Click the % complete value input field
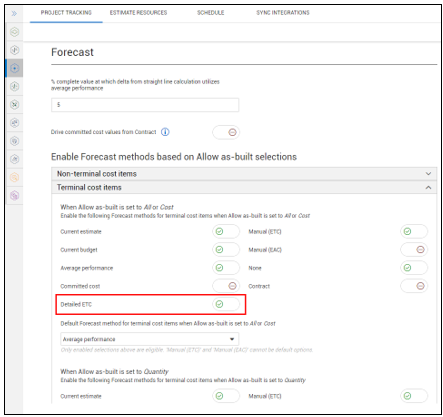The image size is (443, 417). pos(145,105)
